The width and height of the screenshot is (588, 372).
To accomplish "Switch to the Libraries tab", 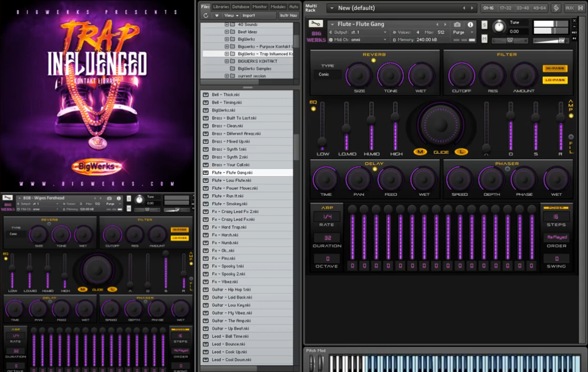I will point(221,7).
